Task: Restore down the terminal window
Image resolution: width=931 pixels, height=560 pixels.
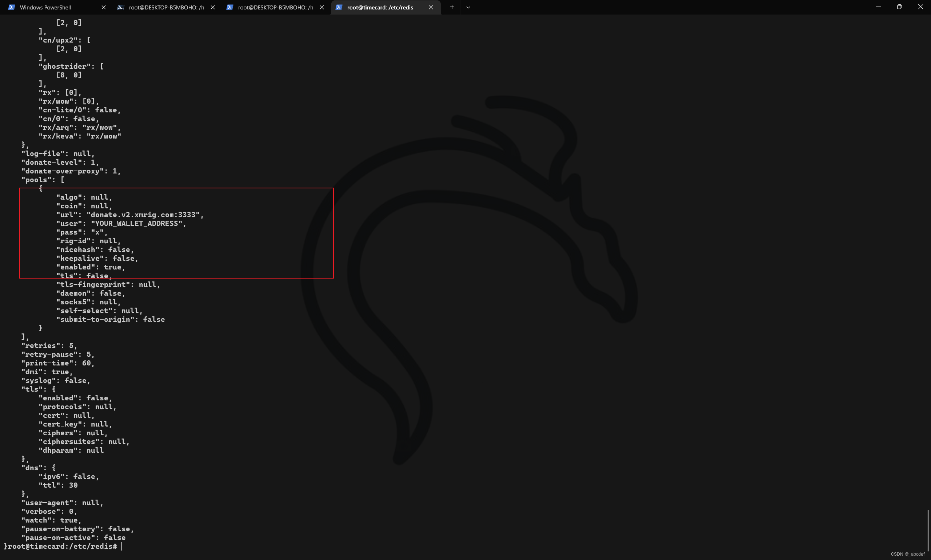Action: click(x=899, y=7)
